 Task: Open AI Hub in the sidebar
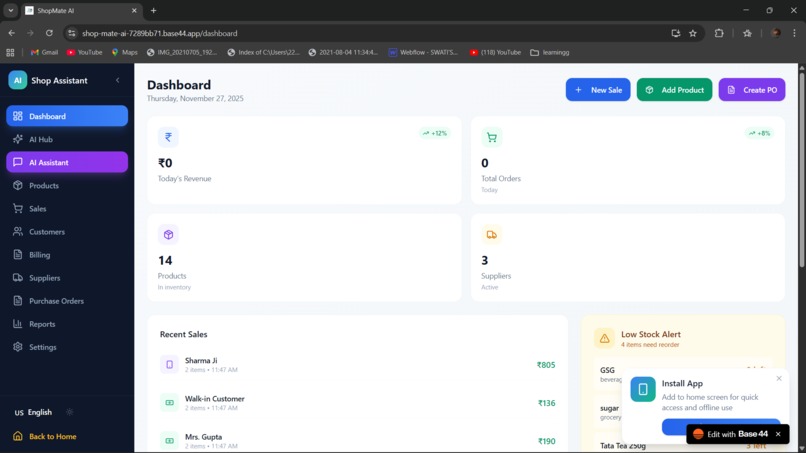point(67,139)
